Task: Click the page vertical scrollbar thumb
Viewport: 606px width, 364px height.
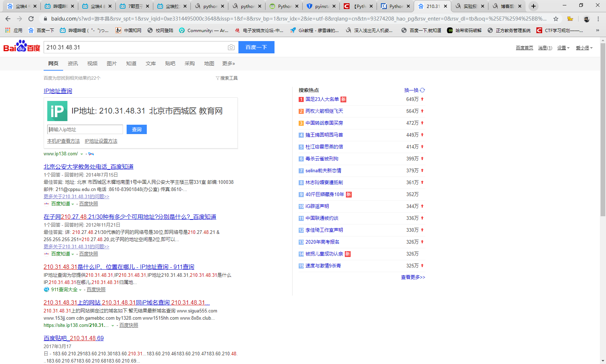Action: tap(603, 130)
